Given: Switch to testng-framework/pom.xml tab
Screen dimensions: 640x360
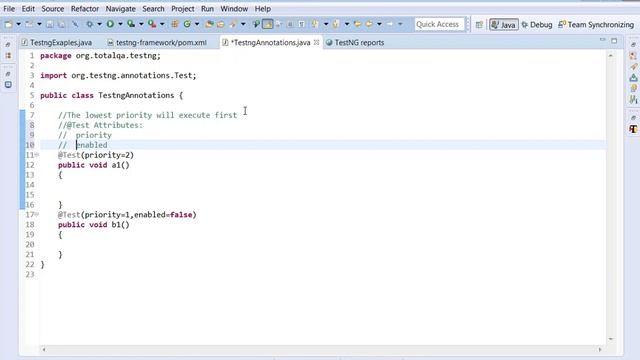Looking at the screenshot, I should 157,42.
